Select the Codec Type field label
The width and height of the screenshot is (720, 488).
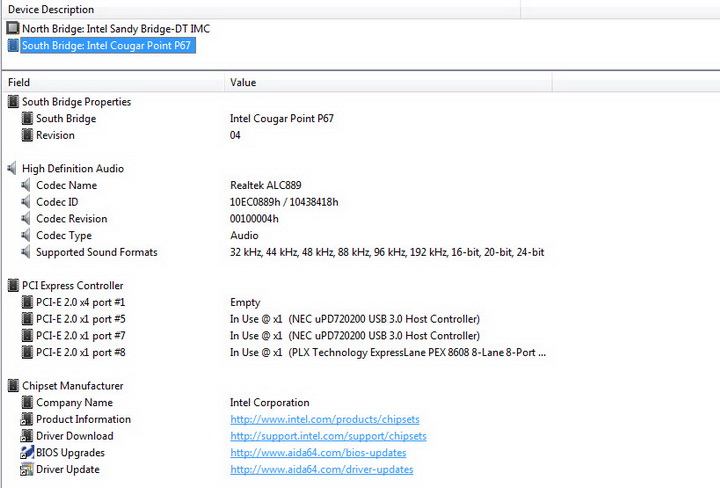pyautogui.click(x=64, y=235)
